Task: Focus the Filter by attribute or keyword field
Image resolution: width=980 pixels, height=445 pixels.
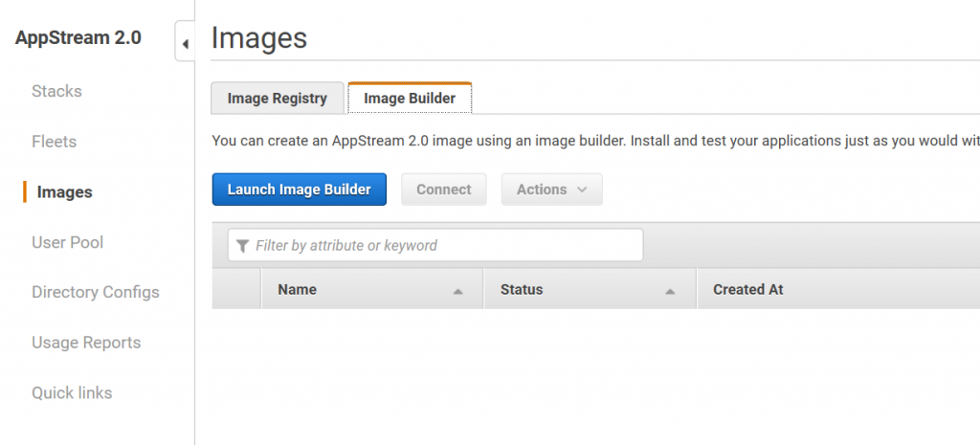Action: coord(435,245)
